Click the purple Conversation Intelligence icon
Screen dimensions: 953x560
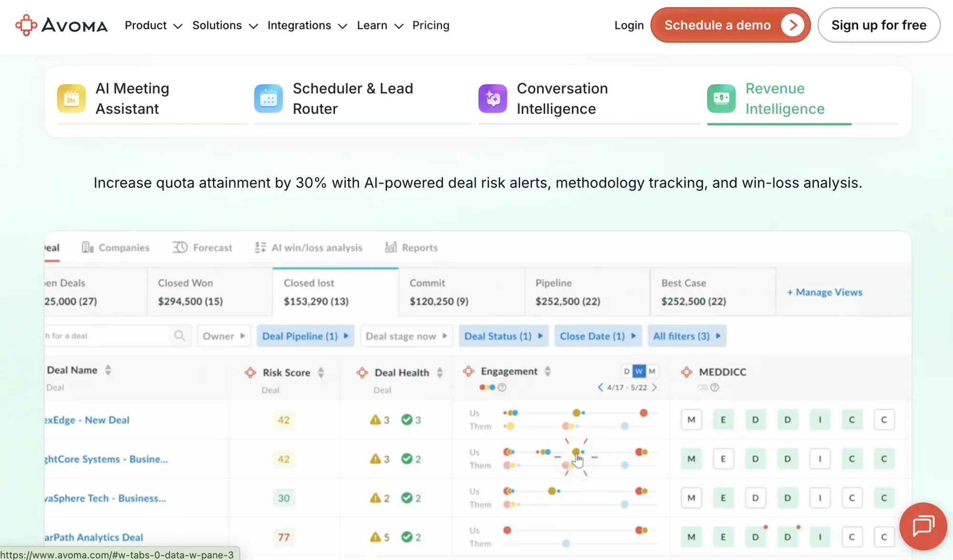coord(493,99)
